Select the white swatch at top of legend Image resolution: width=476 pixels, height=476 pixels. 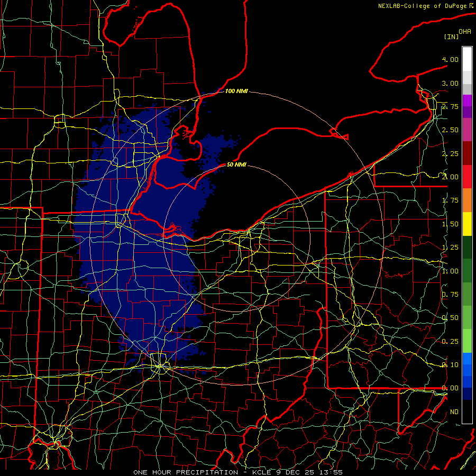point(467,59)
